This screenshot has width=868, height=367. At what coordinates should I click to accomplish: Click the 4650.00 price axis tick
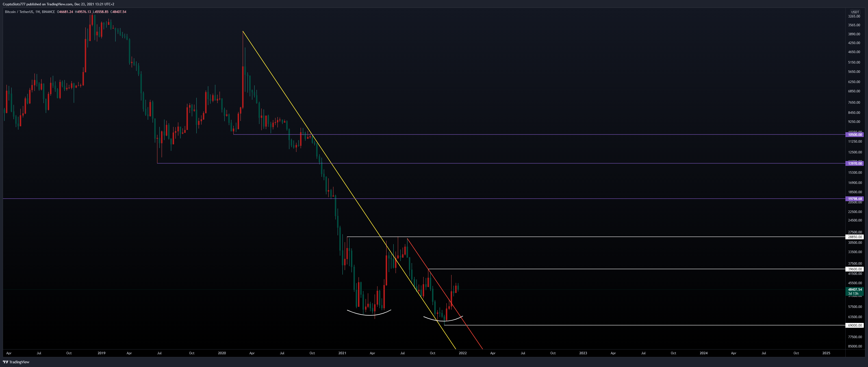(854, 52)
